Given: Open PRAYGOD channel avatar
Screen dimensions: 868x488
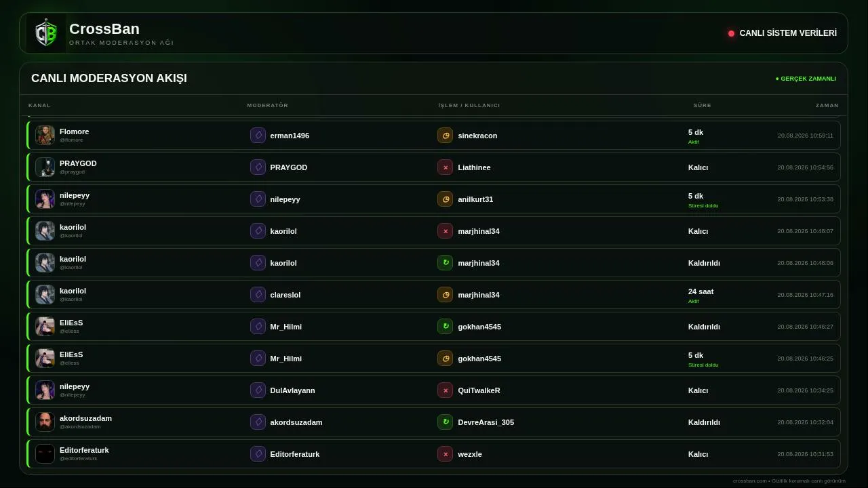Looking at the screenshot, I should (x=45, y=167).
